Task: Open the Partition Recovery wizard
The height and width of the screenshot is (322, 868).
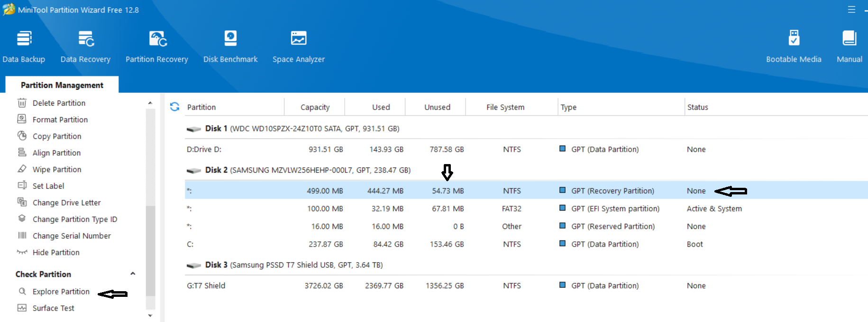Action: coord(157,46)
